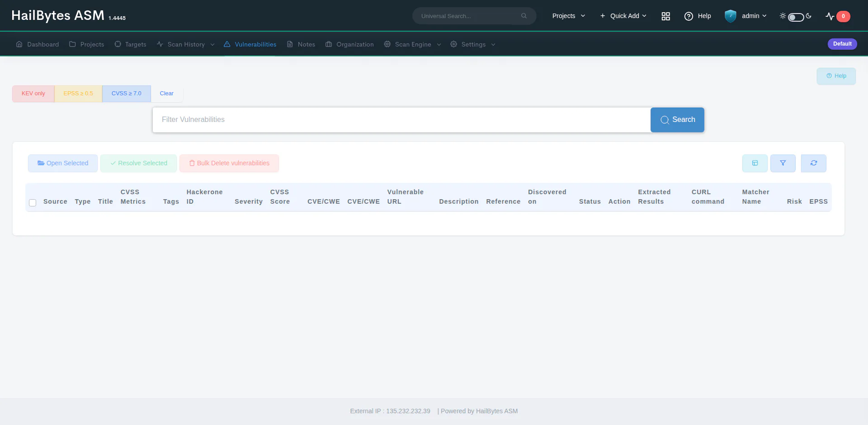The height and width of the screenshot is (425, 868).
Task: Toggle the KEV only filter
Action: tap(33, 93)
